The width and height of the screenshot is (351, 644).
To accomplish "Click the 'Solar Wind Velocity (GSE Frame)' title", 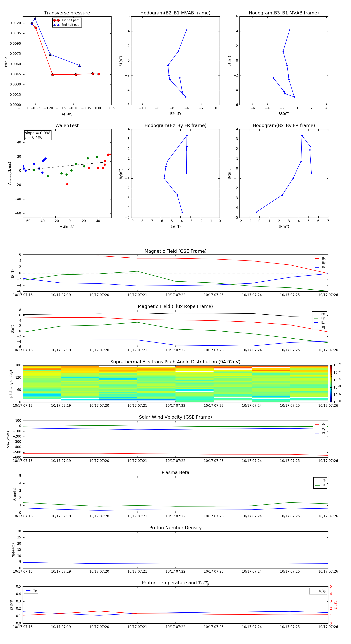I will [x=175, y=417].
